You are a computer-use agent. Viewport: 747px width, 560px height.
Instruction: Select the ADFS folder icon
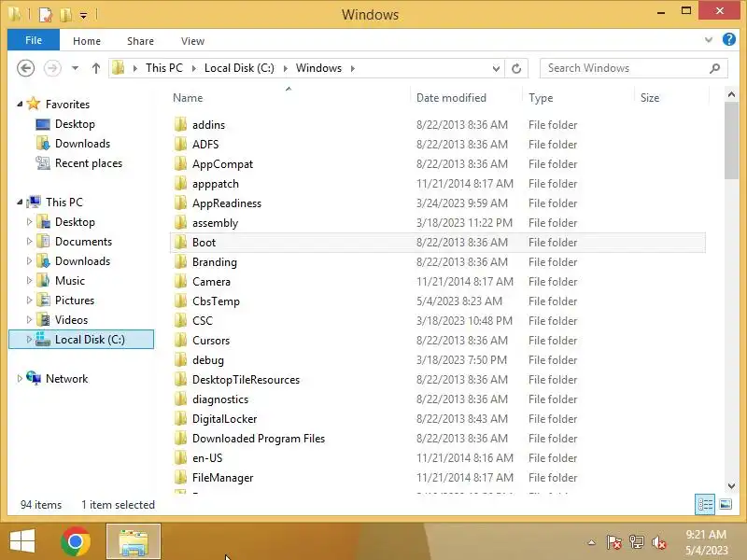[180, 144]
